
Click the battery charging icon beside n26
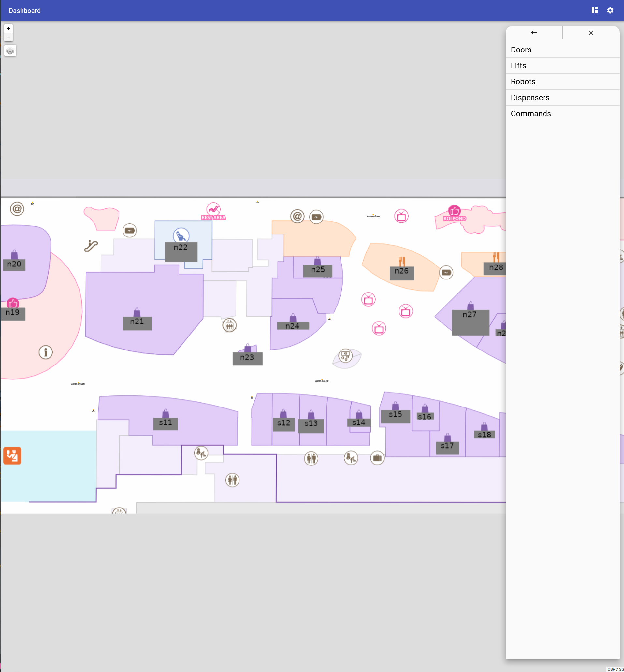tap(446, 272)
